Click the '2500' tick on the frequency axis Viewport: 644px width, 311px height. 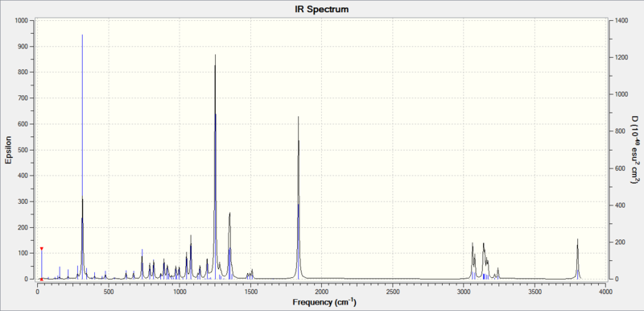393,292
